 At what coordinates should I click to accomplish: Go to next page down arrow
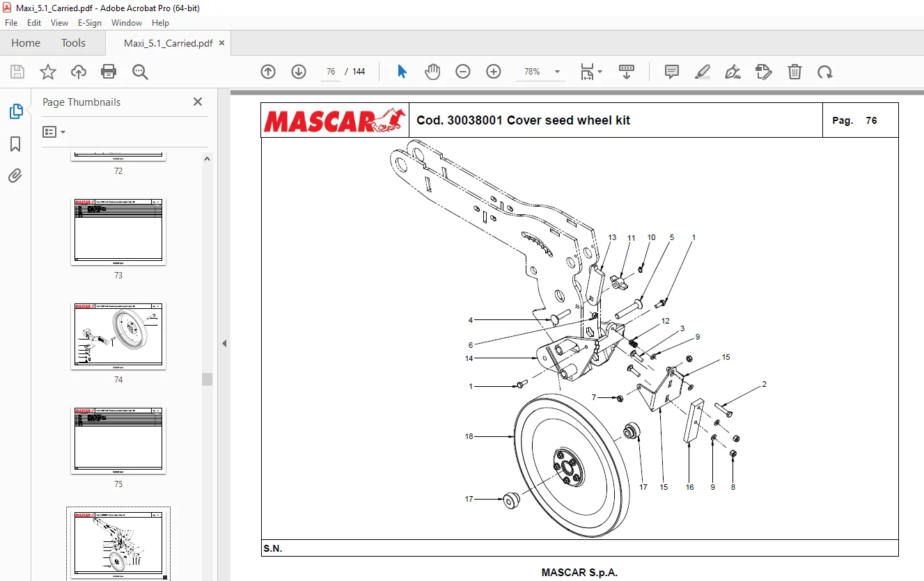click(x=299, y=72)
